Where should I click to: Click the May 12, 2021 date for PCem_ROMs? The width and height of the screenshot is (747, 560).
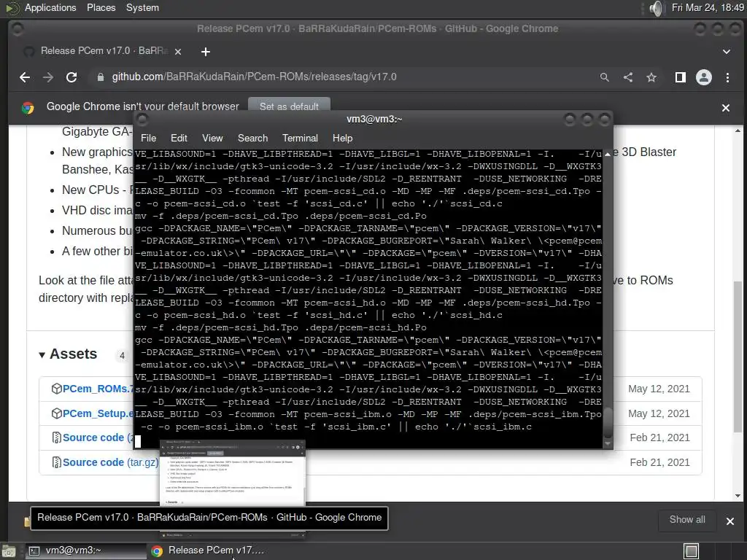click(659, 389)
